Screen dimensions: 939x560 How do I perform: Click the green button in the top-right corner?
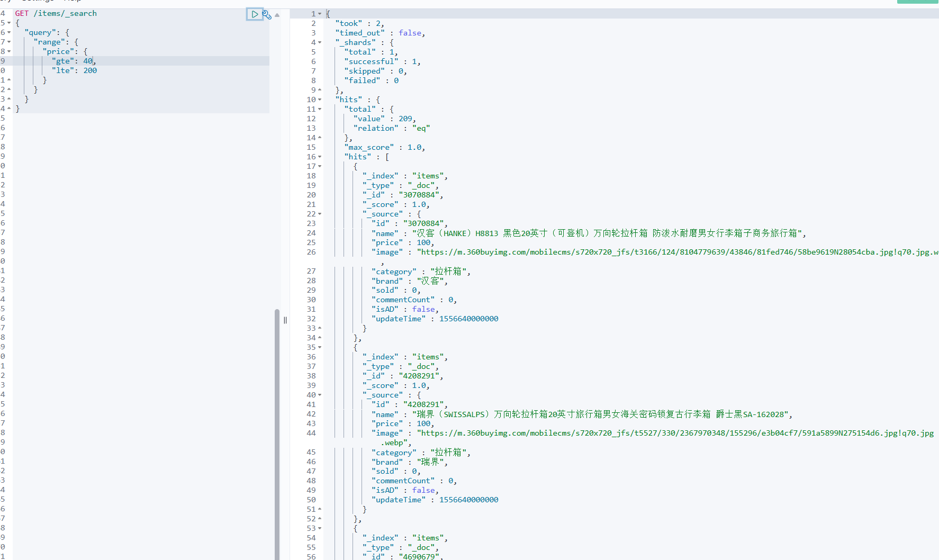pyautogui.click(x=917, y=3)
